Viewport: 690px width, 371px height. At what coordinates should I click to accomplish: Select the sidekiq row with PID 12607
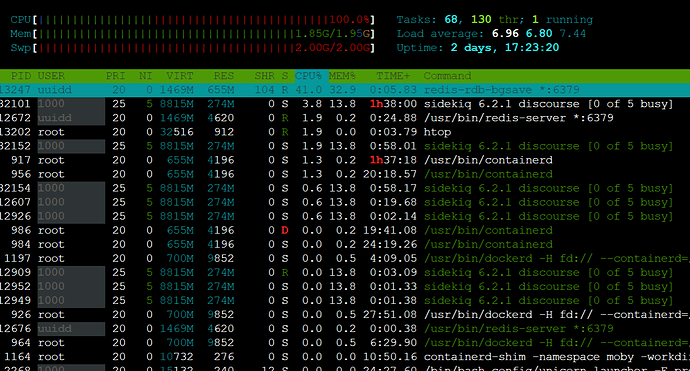coord(345,202)
